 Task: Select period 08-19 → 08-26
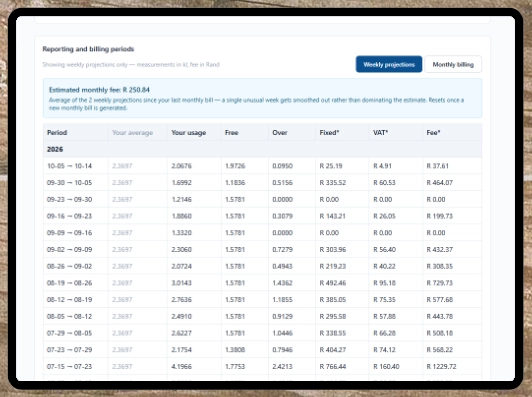click(69, 283)
